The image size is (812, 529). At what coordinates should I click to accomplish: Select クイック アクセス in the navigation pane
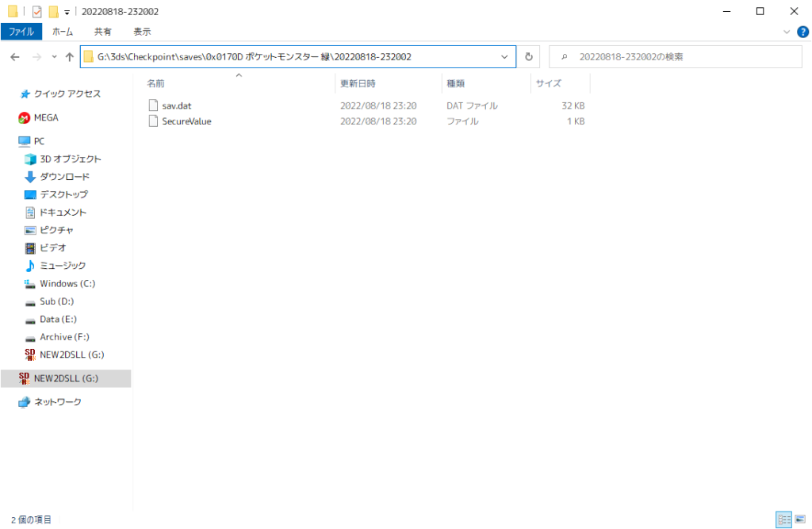click(x=67, y=94)
